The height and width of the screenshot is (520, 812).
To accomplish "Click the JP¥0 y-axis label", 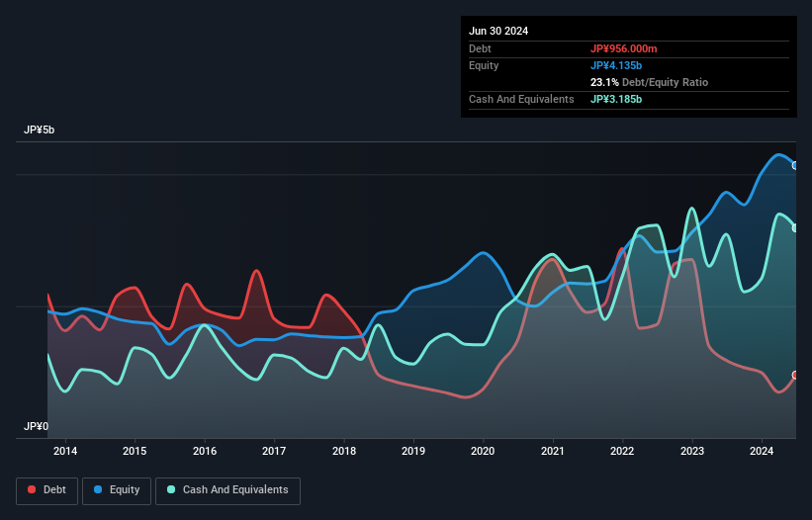I will 36,426.
